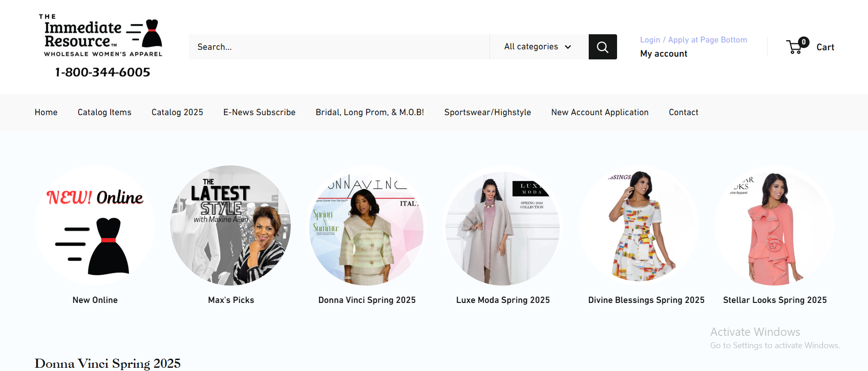Click Login / Apply at Page Bottom link
868x371 pixels.
pos(693,40)
